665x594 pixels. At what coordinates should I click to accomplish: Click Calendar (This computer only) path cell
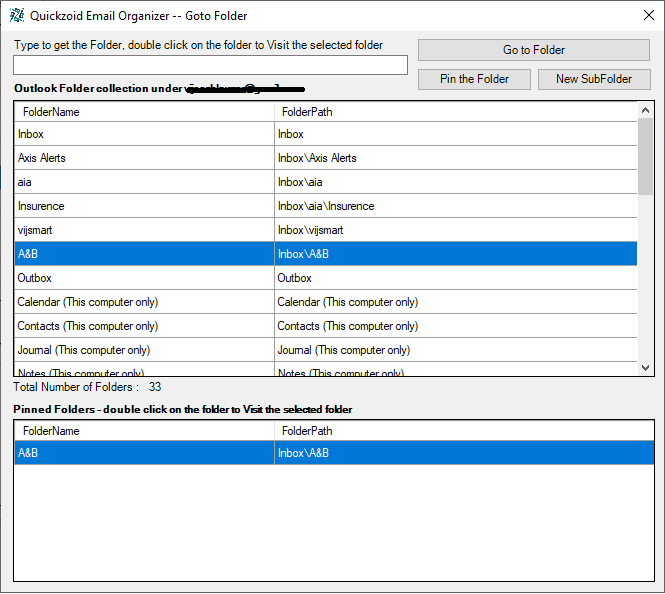[x=456, y=302]
